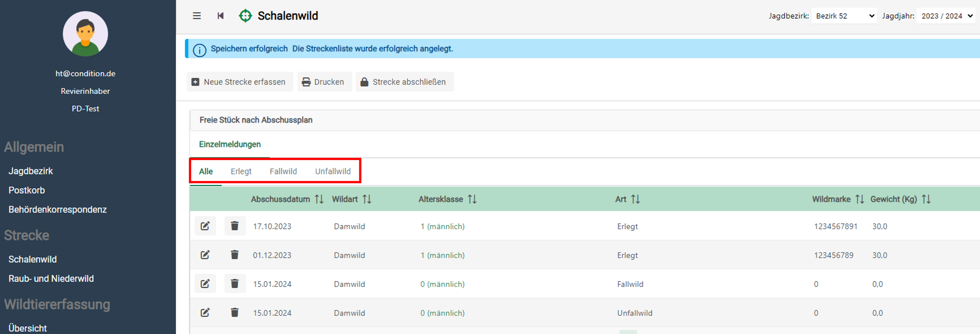Edit the 01.12.2023 Damwild entry

[205, 255]
